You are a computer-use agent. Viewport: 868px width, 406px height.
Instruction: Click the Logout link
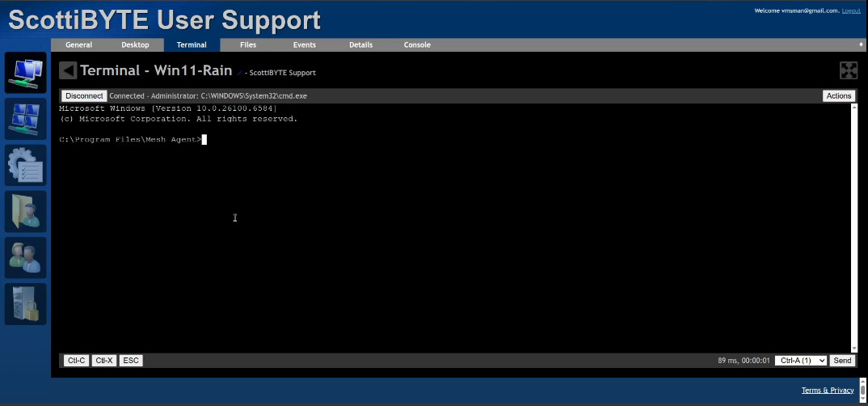click(x=851, y=11)
